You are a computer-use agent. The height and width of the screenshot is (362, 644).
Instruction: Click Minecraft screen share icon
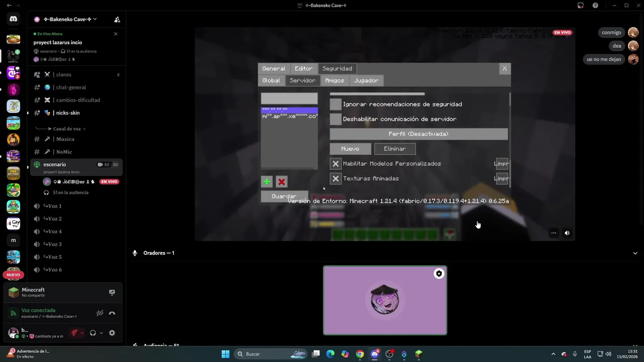click(x=112, y=292)
